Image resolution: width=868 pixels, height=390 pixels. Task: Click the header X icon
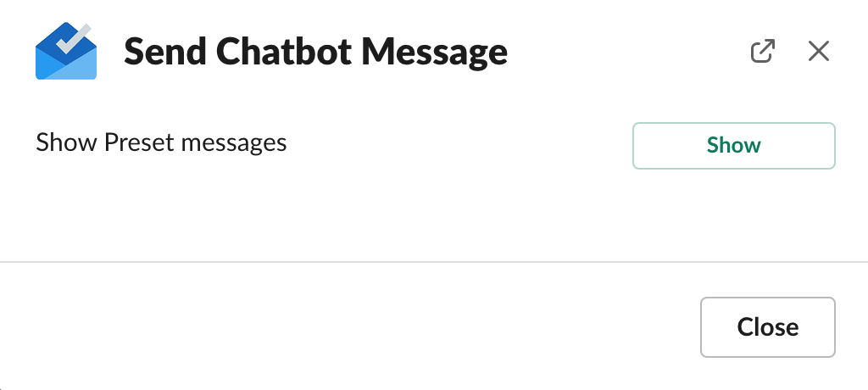click(818, 51)
